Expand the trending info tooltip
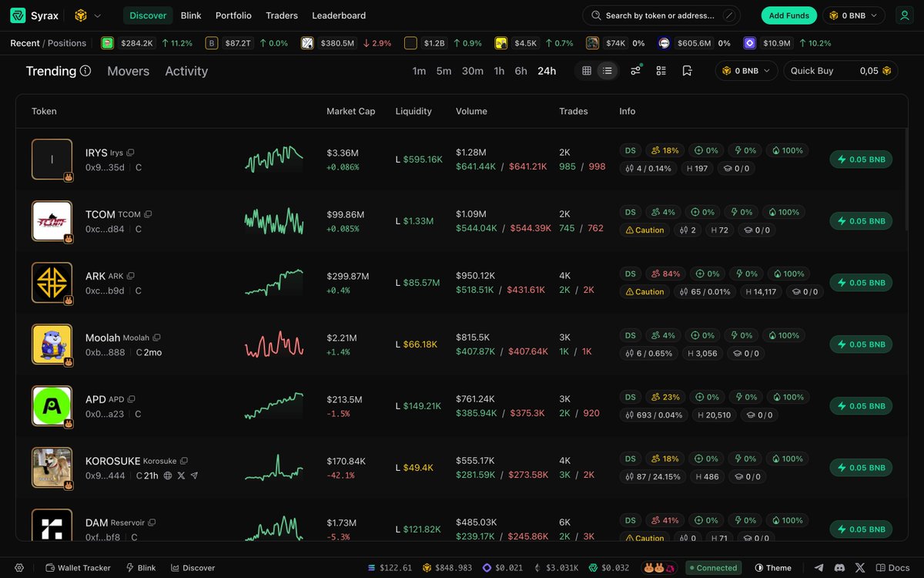 coord(85,70)
